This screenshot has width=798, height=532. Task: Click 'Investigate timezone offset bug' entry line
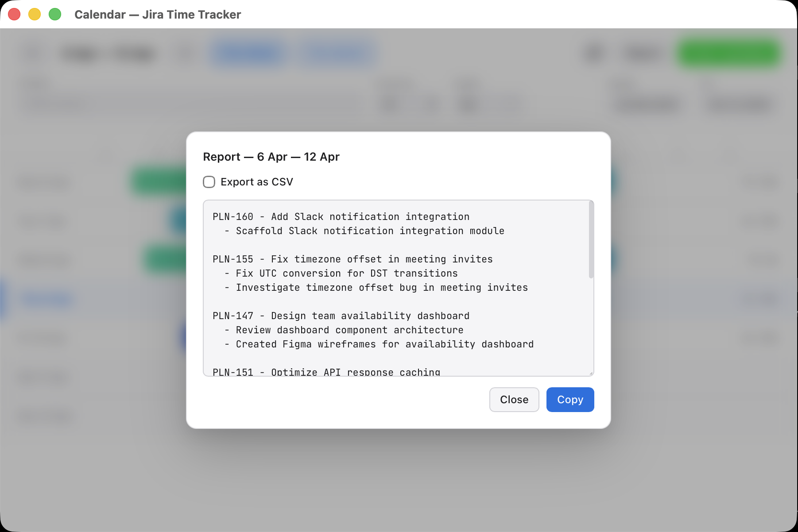coord(382,288)
